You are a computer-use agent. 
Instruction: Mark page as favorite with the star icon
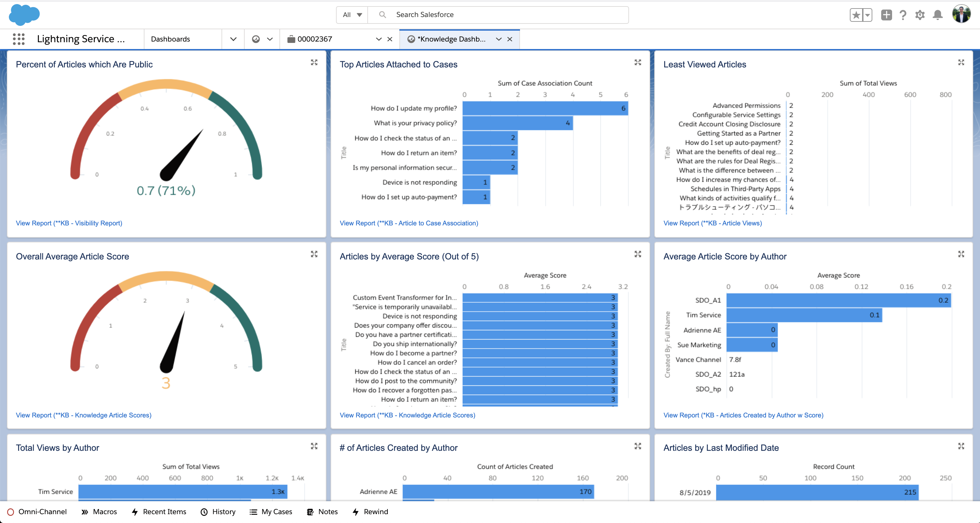click(855, 15)
